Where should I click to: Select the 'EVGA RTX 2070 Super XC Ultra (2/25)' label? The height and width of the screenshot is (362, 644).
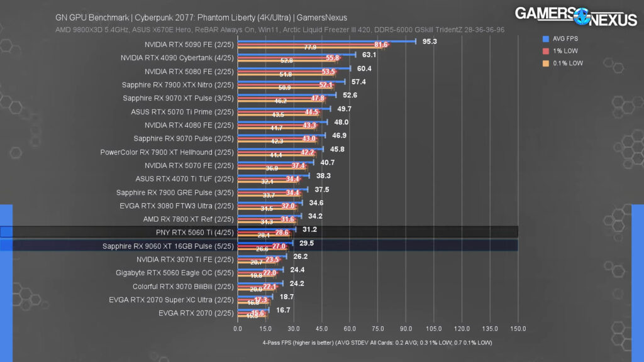pyautogui.click(x=171, y=300)
